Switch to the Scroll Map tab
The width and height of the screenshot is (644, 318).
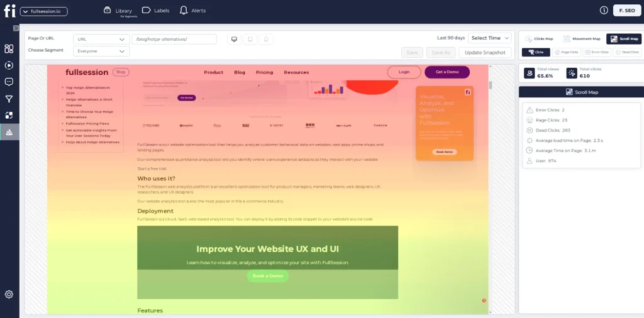tap(624, 39)
